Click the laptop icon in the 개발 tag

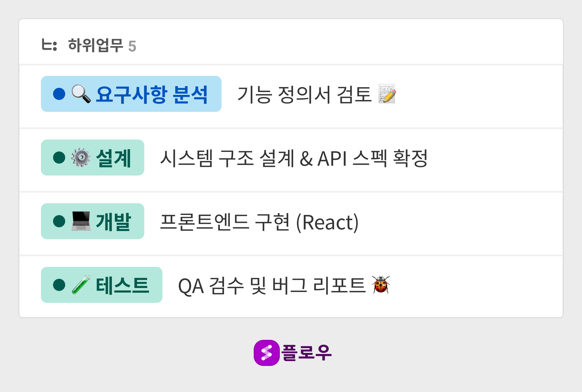point(81,221)
